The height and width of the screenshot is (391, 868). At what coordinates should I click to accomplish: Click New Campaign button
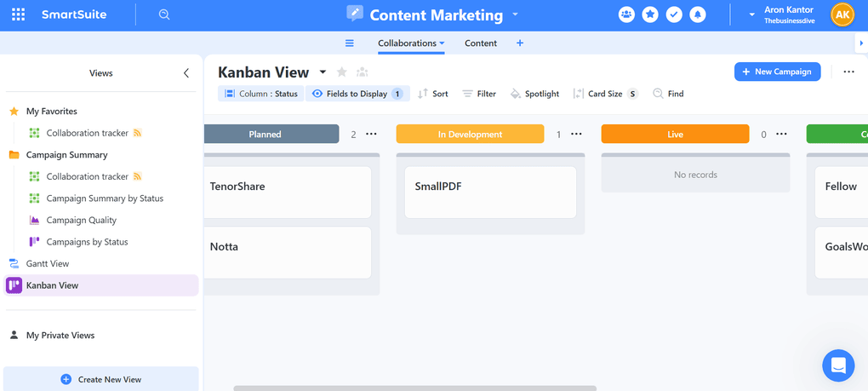click(x=777, y=72)
